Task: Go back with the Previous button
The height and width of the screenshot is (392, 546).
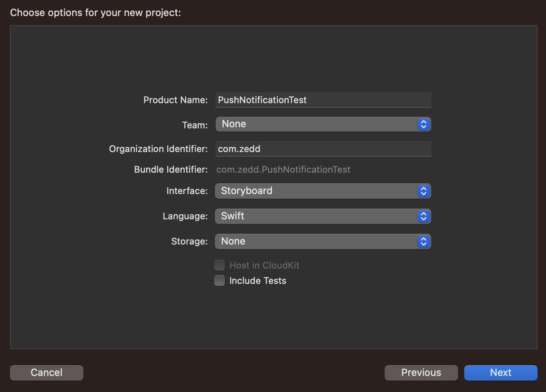Action: coord(421,373)
